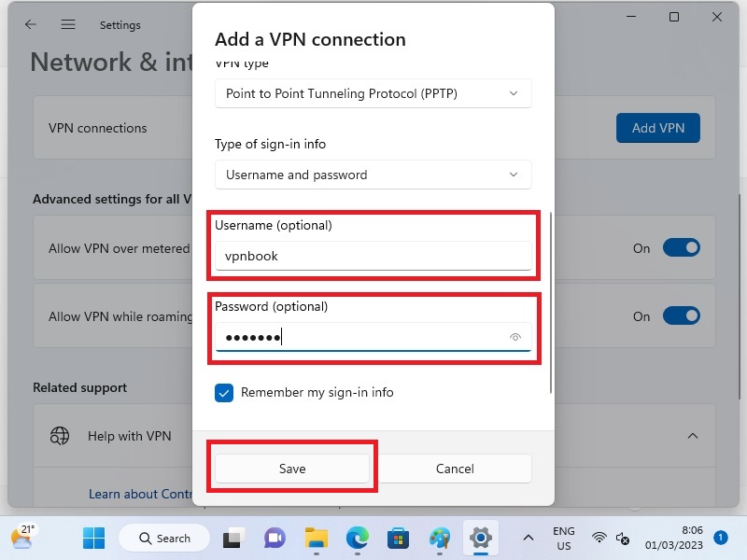The width and height of the screenshot is (747, 560).
Task: Save the VPN connection
Action: click(292, 469)
